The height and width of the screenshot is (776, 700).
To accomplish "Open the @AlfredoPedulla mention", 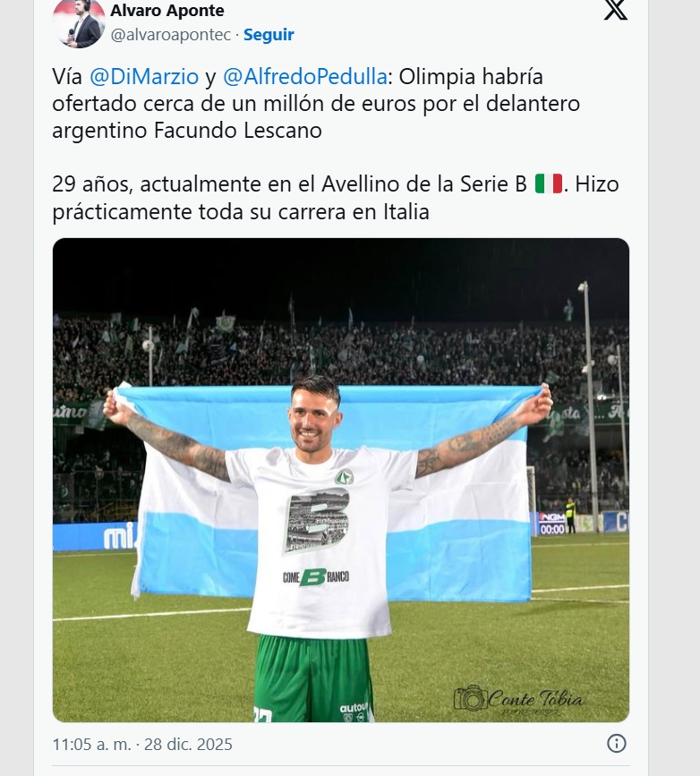I will pyautogui.click(x=303, y=78).
